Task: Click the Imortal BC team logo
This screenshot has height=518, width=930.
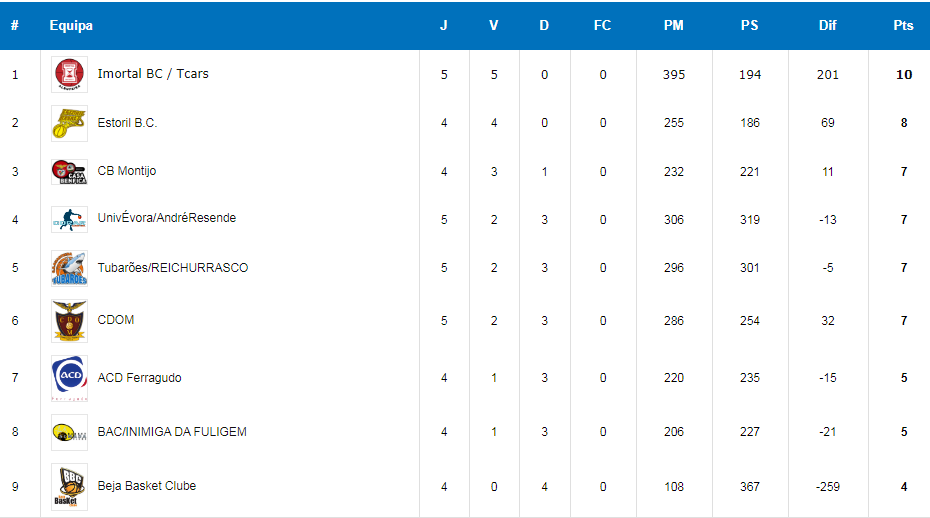Action: coord(69,75)
